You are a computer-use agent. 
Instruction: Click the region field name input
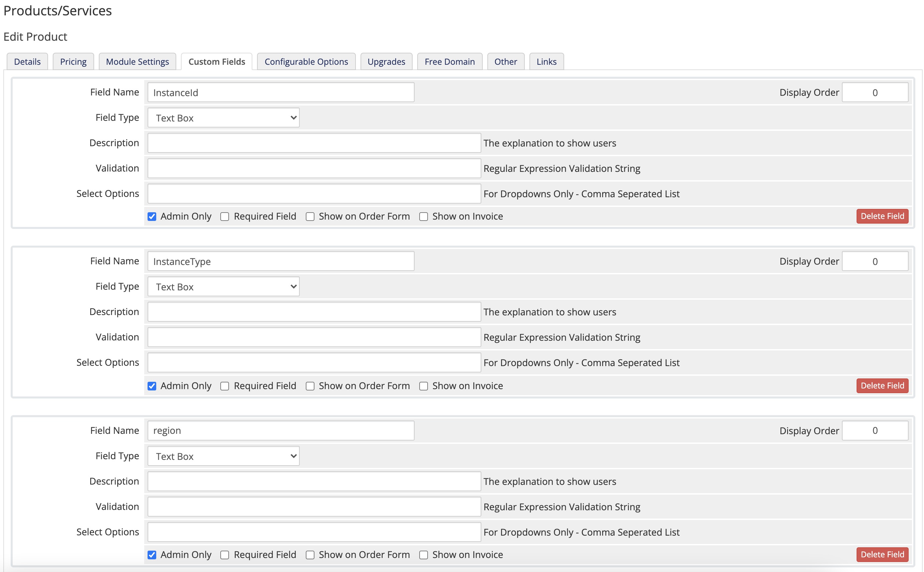point(281,431)
